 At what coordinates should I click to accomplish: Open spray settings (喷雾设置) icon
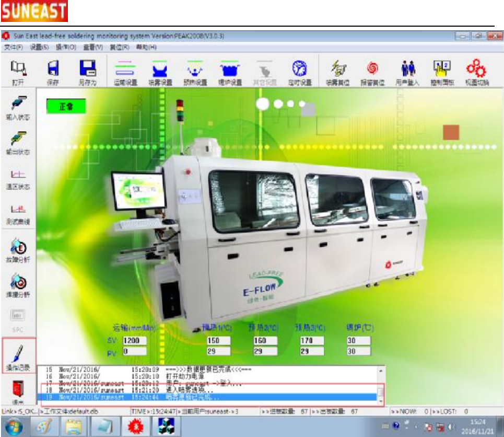[160, 73]
